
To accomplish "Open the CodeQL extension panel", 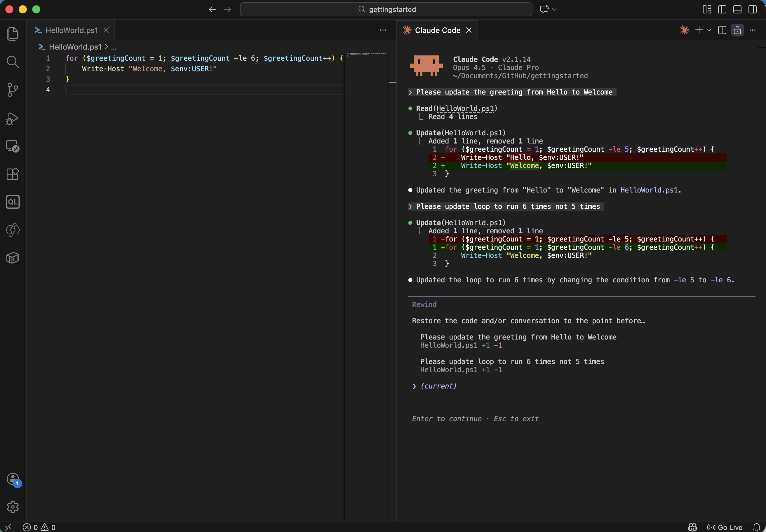I will point(13,202).
